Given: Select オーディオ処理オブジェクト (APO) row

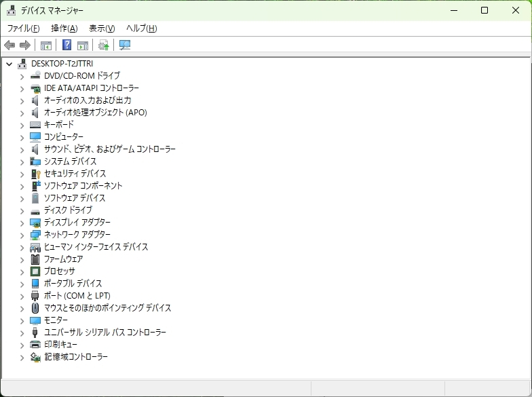Looking at the screenshot, I should pyautogui.click(x=95, y=113).
